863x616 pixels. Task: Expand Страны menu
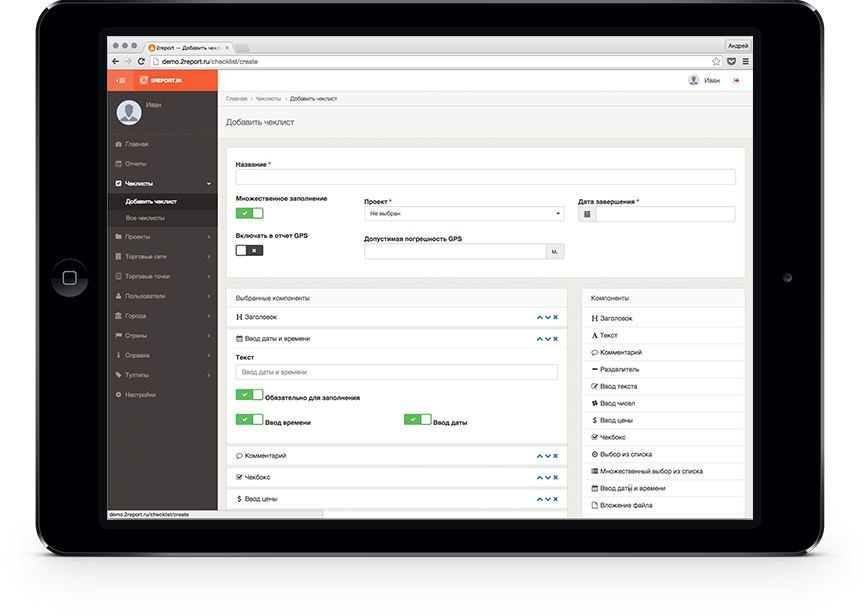click(x=163, y=335)
